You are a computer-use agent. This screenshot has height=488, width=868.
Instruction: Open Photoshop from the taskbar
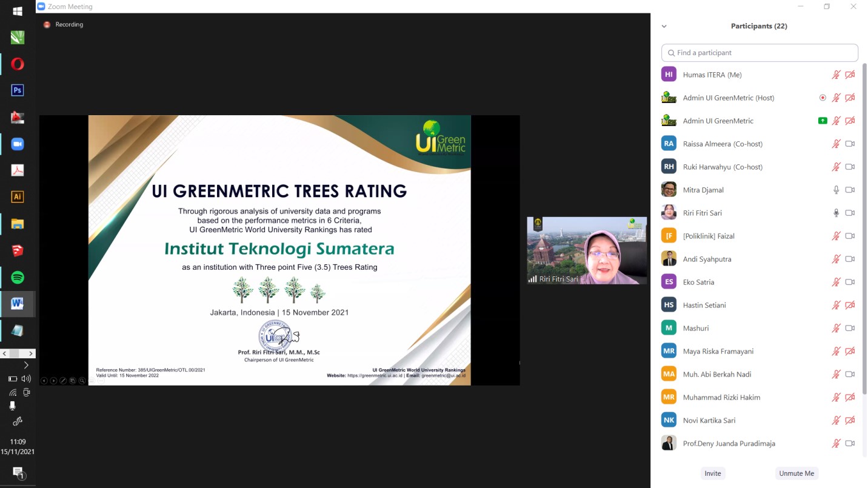(x=18, y=90)
